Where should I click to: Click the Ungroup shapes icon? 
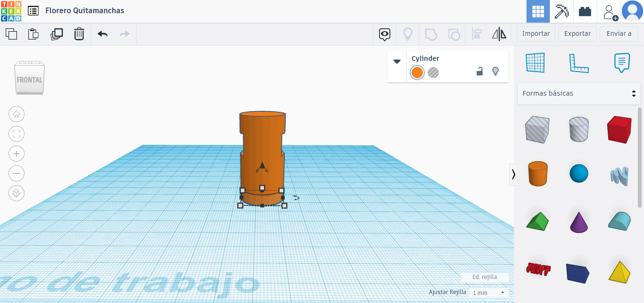454,34
